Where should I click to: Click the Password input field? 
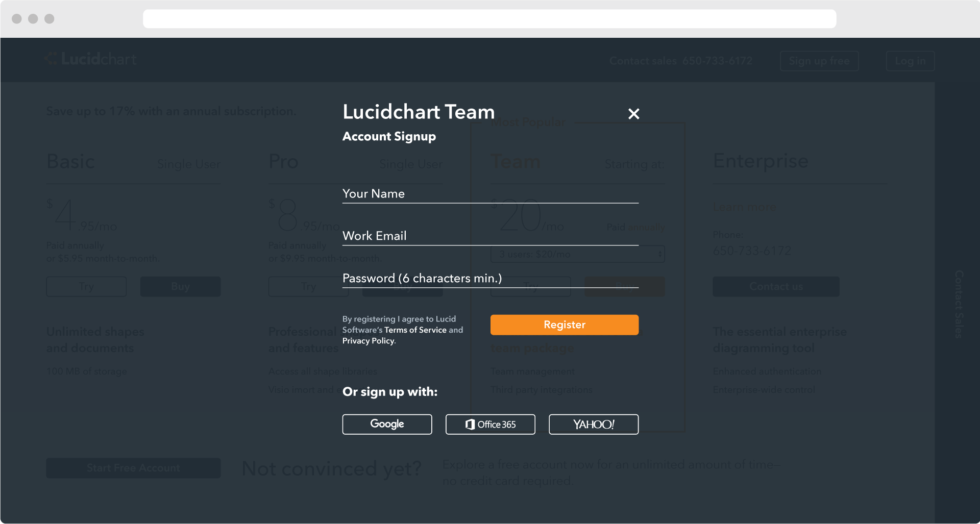(x=490, y=279)
